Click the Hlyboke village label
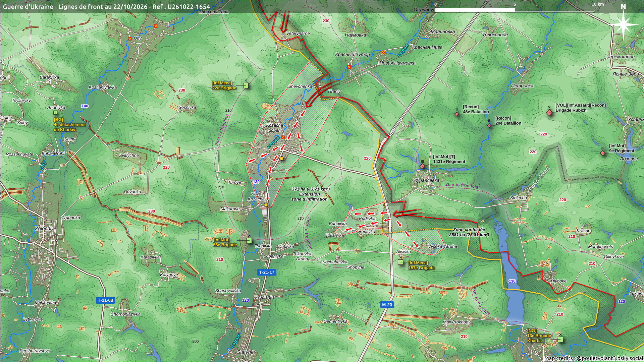The width and height of the screenshot is (644, 362). (559, 281)
